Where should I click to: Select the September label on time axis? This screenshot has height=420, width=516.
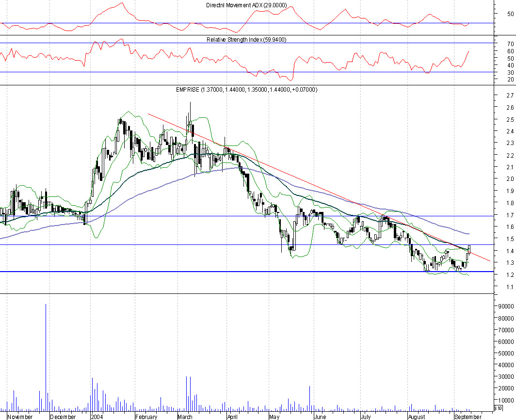tap(468, 417)
